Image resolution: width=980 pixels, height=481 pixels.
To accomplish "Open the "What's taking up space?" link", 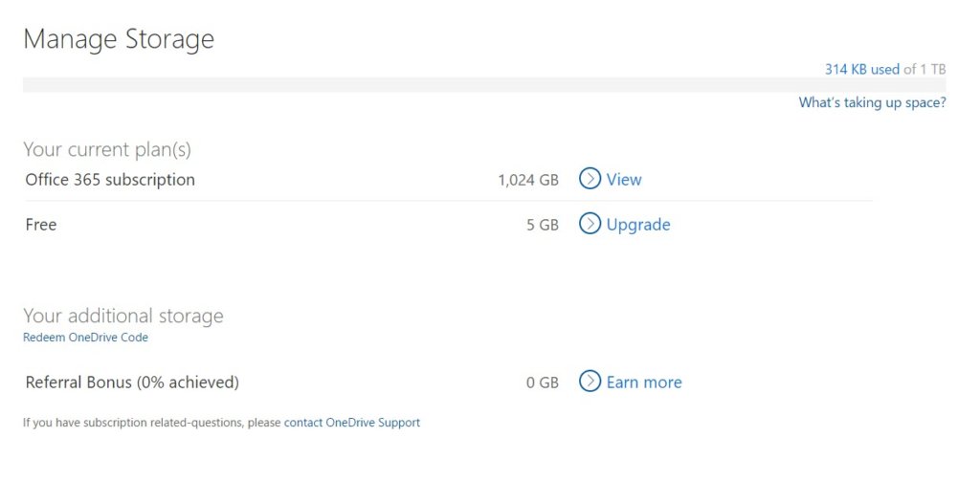I will coord(872,102).
